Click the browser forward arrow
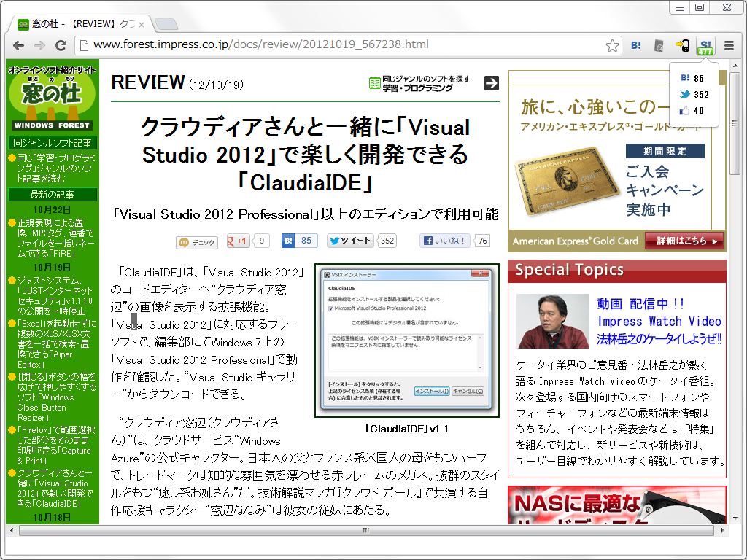The height and width of the screenshot is (560, 747). 40,44
